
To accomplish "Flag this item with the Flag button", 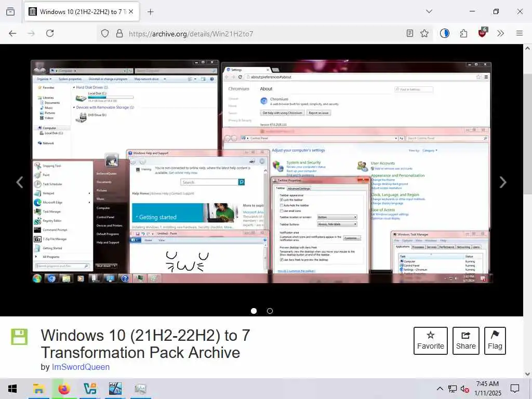I will [x=495, y=341].
